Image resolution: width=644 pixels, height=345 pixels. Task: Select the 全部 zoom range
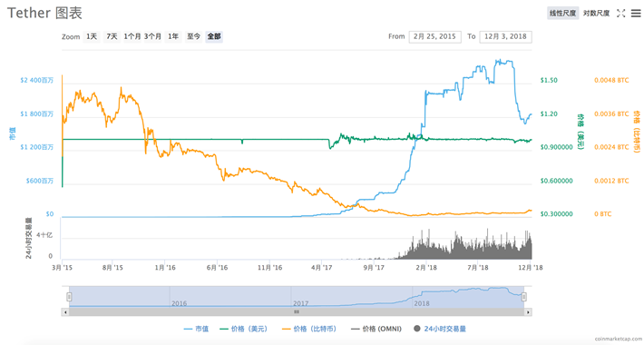click(x=214, y=36)
